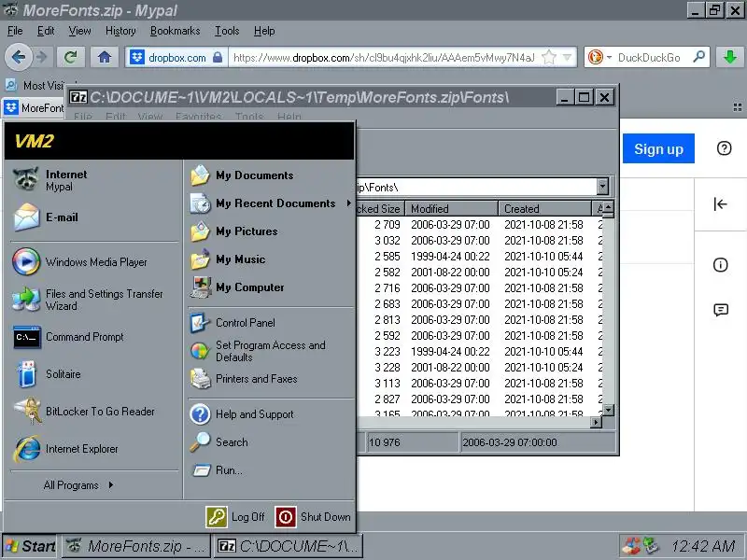Click the browser URL address field
Image resolution: width=747 pixels, height=560 pixels.
coord(385,58)
